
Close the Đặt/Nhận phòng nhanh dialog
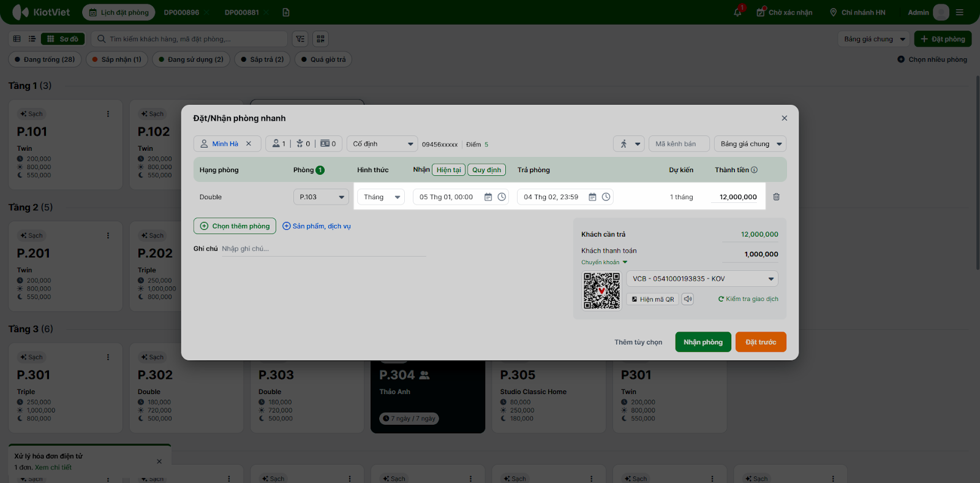785,118
